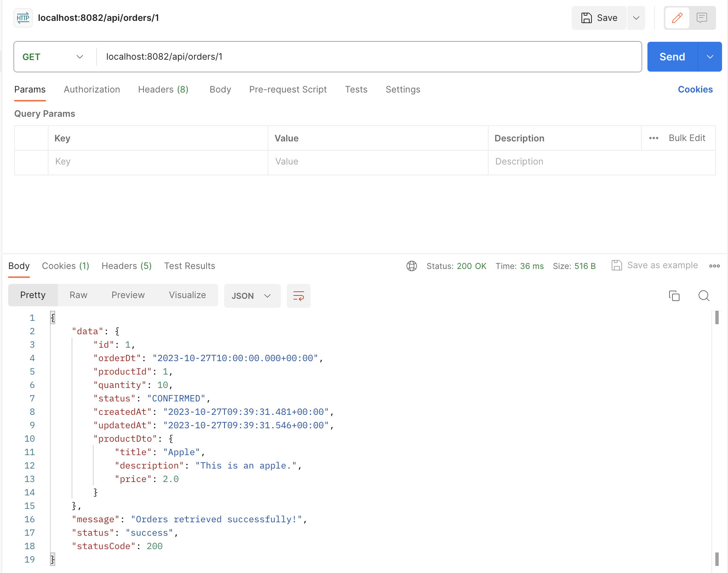
Task: Click the "This is an apple." description
Action: click(x=246, y=466)
